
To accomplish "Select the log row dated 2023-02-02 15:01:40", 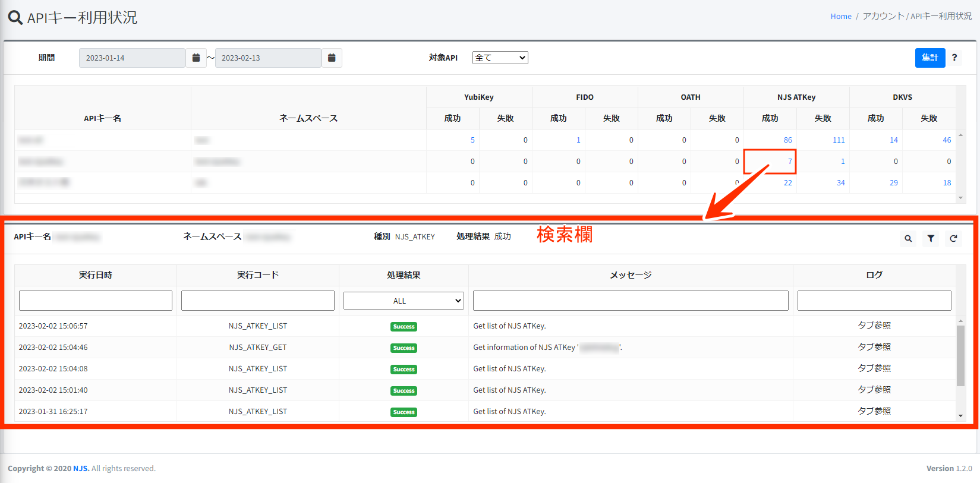I will [485, 390].
